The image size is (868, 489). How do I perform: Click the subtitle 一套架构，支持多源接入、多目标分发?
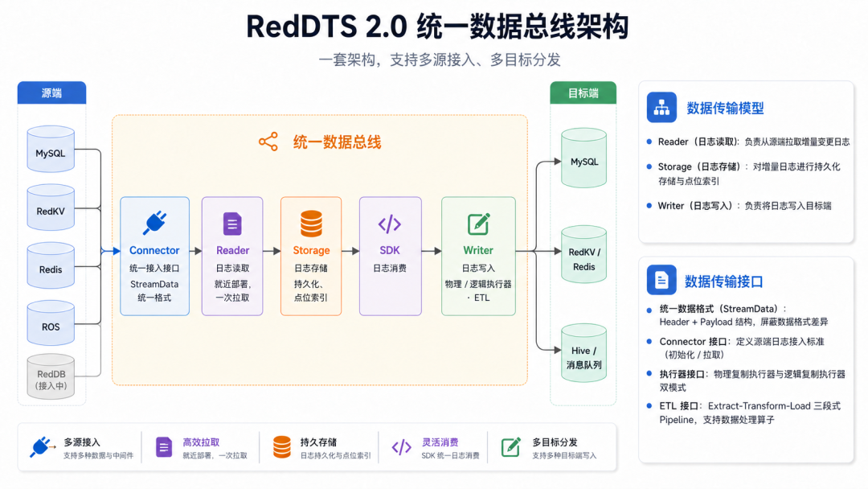(x=440, y=60)
